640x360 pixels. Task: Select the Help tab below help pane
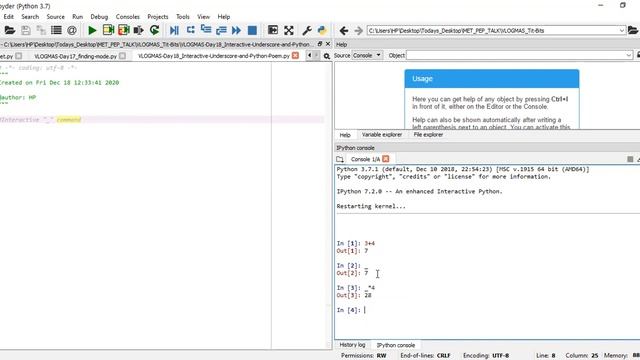click(x=345, y=135)
